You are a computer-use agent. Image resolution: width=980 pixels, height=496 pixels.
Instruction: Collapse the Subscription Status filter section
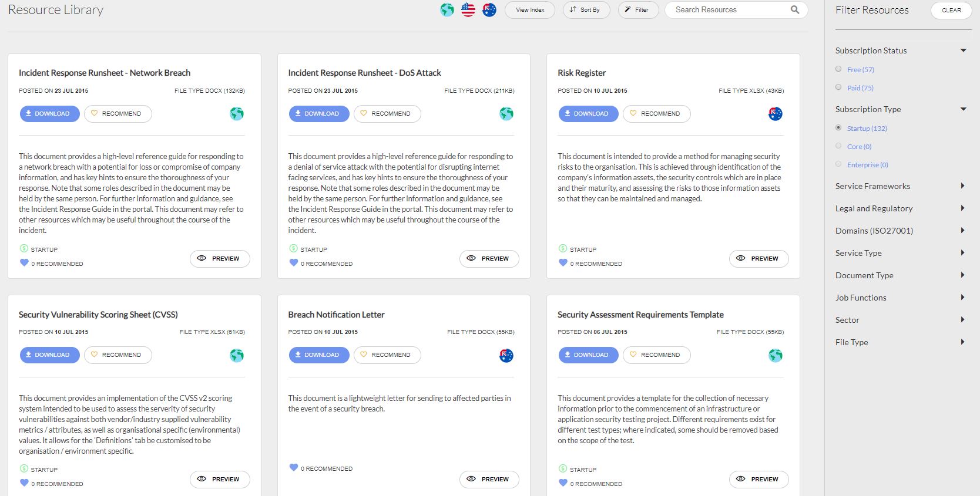[x=964, y=50]
